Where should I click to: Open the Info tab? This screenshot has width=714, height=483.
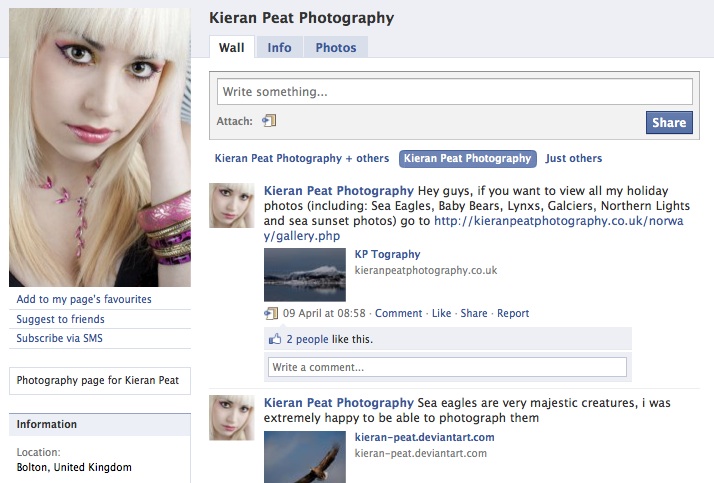[x=279, y=47]
